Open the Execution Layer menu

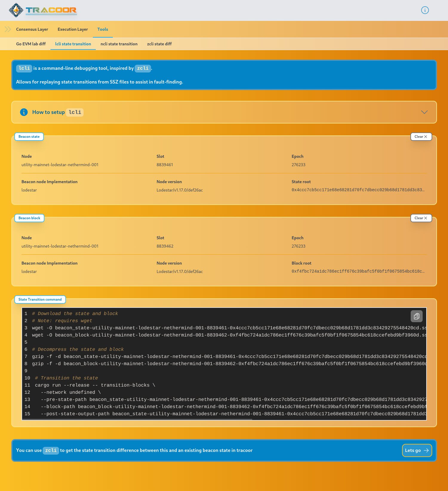coord(73,29)
